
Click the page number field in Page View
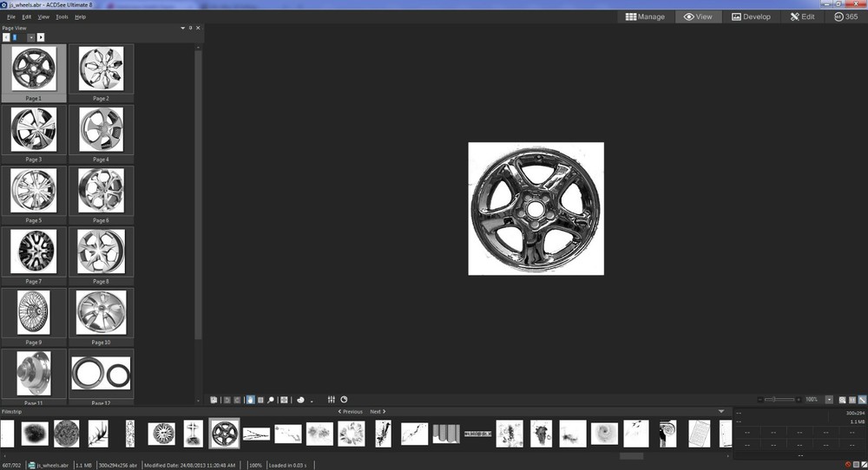point(19,37)
